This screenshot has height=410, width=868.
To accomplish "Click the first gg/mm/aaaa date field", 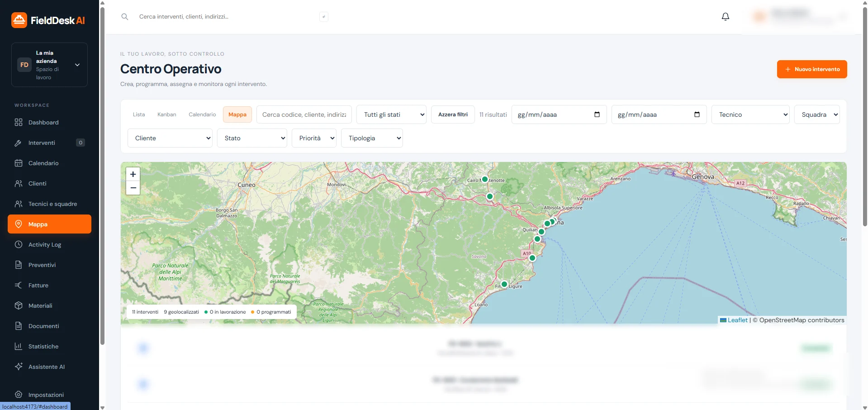I will (x=559, y=114).
